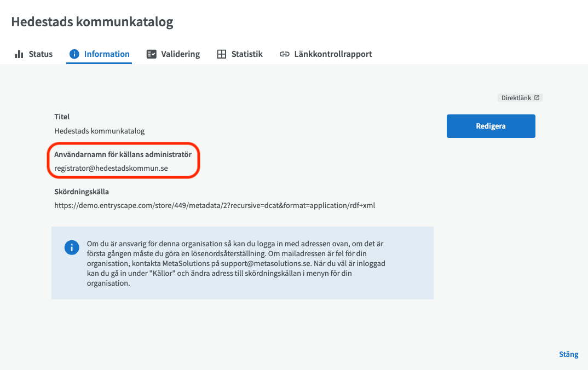Viewport: 588px width, 370px height.
Task: Click the external link icon on Direktlänk
Action: (x=537, y=98)
